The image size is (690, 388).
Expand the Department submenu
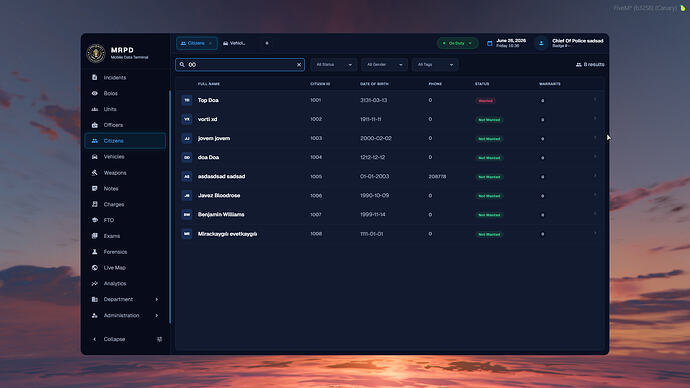tap(125, 299)
